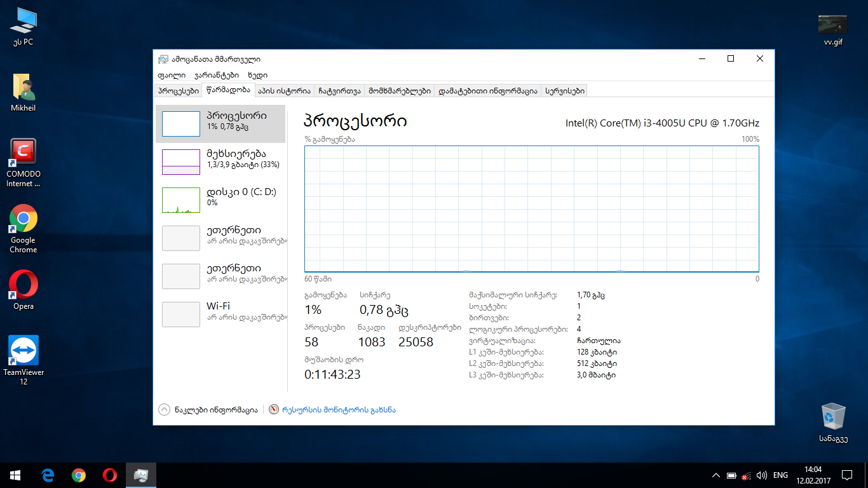The height and width of the screenshot is (488, 868).
Task: Click the მაქსიმალური სიჩქარე label
Action: pos(513,295)
